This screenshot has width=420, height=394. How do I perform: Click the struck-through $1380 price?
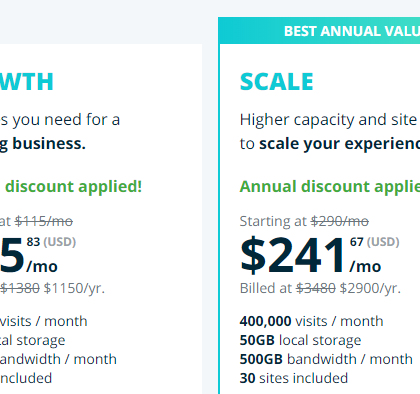point(20,288)
